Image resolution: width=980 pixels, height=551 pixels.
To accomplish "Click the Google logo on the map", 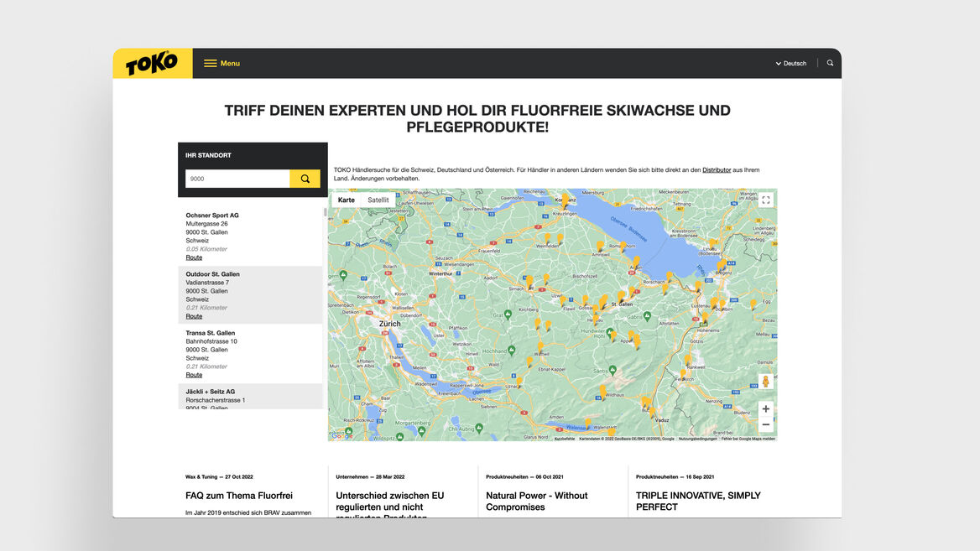I will click(x=341, y=436).
